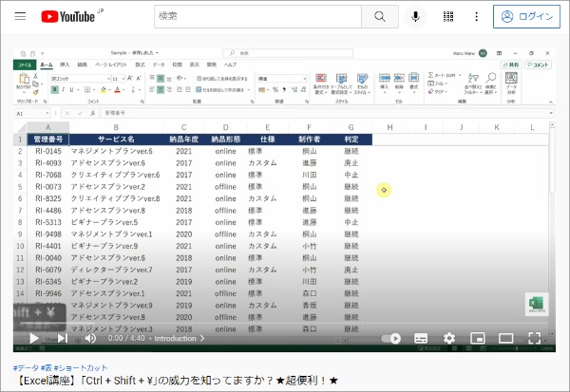Click the YouTube search box
The height and width of the screenshot is (392, 570).
coord(257,16)
